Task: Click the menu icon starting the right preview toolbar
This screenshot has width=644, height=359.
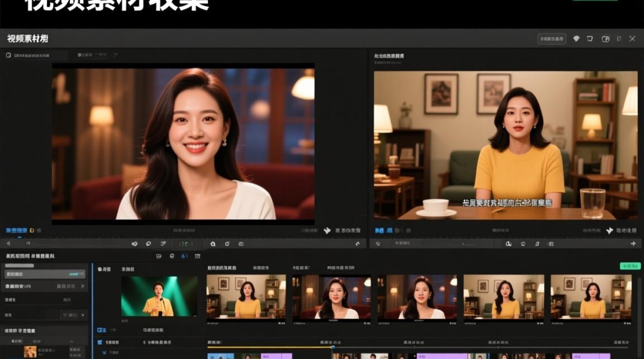Action: 378,244
